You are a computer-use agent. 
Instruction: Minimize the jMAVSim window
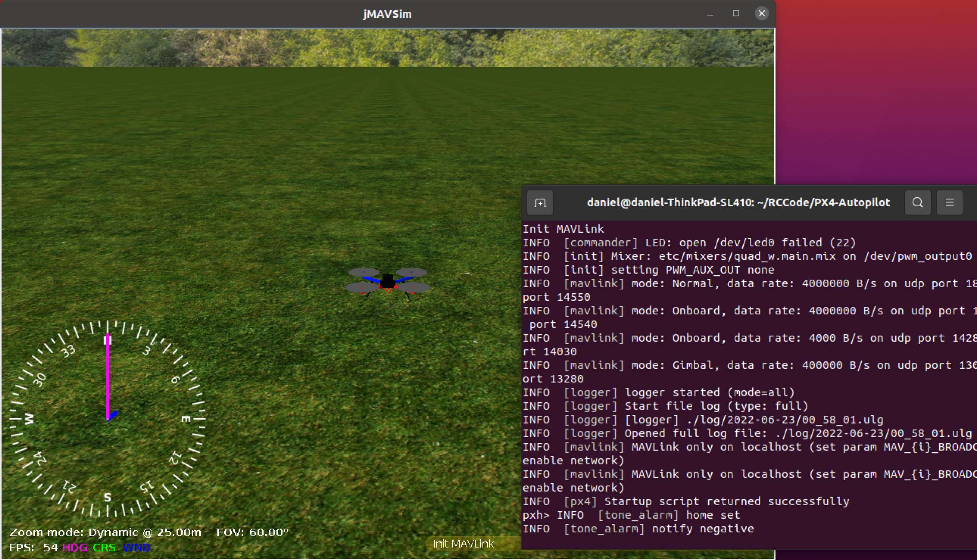710,14
